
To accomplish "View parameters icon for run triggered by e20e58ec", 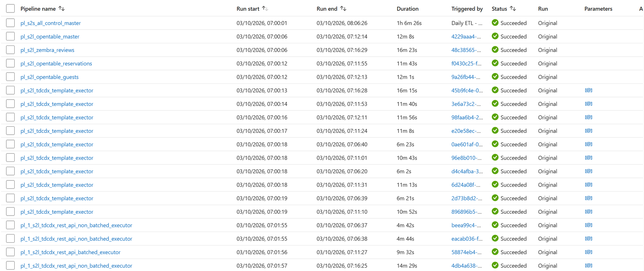I will tap(589, 131).
